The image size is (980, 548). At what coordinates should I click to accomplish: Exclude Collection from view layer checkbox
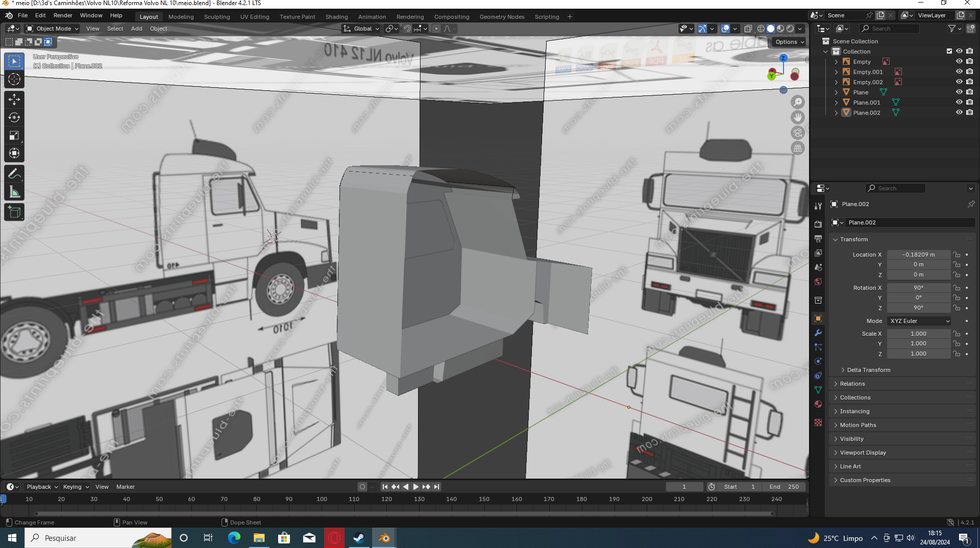click(949, 52)
